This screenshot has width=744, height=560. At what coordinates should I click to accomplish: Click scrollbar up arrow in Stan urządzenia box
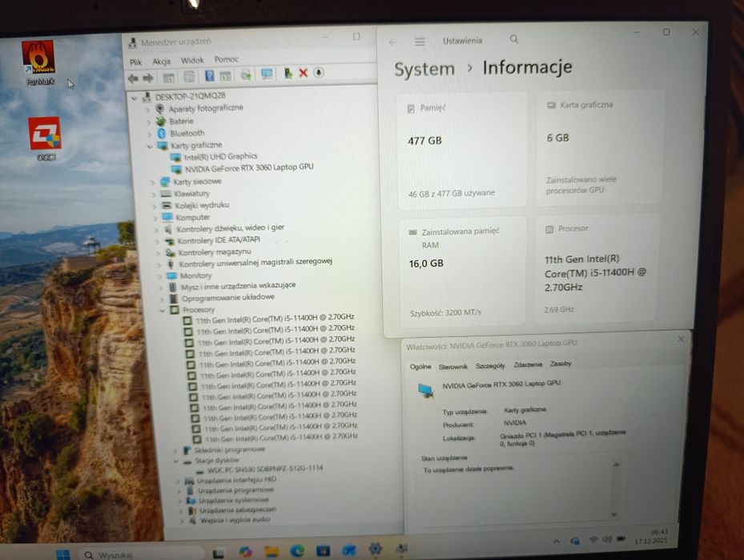point(617,464)
